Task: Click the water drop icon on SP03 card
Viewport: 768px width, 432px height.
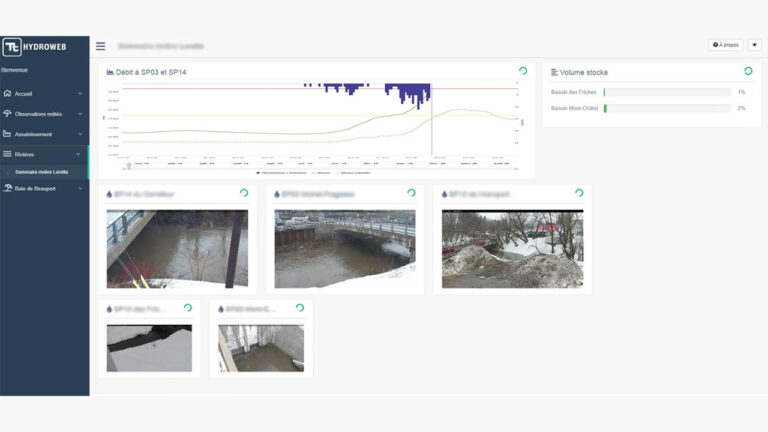Action: click(277, 194)
